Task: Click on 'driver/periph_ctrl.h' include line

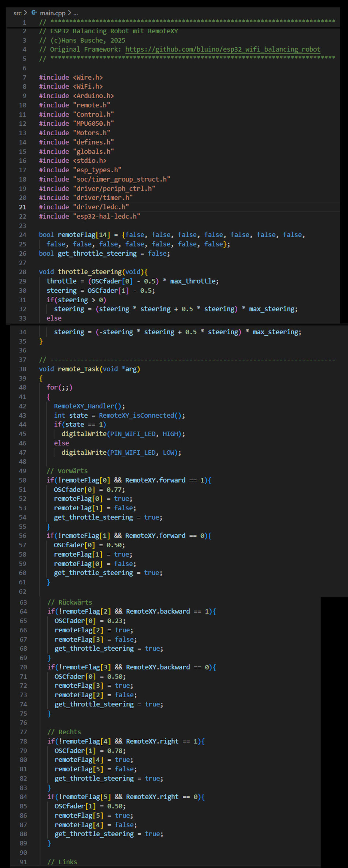Action: coord(97,188)
